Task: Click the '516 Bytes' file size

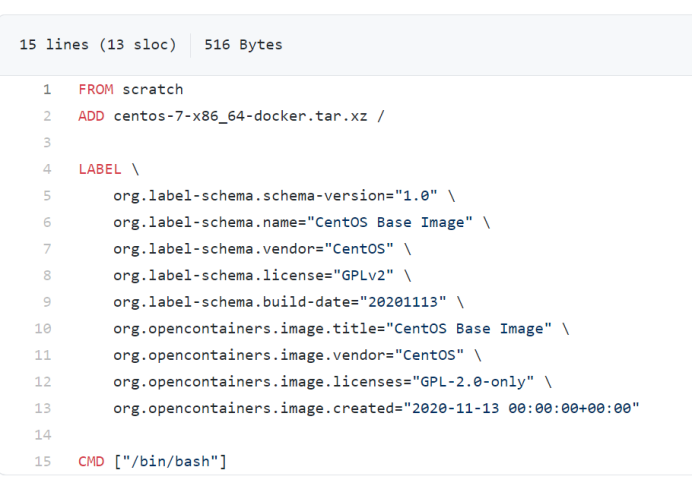Action: click(x=243, y=45)
